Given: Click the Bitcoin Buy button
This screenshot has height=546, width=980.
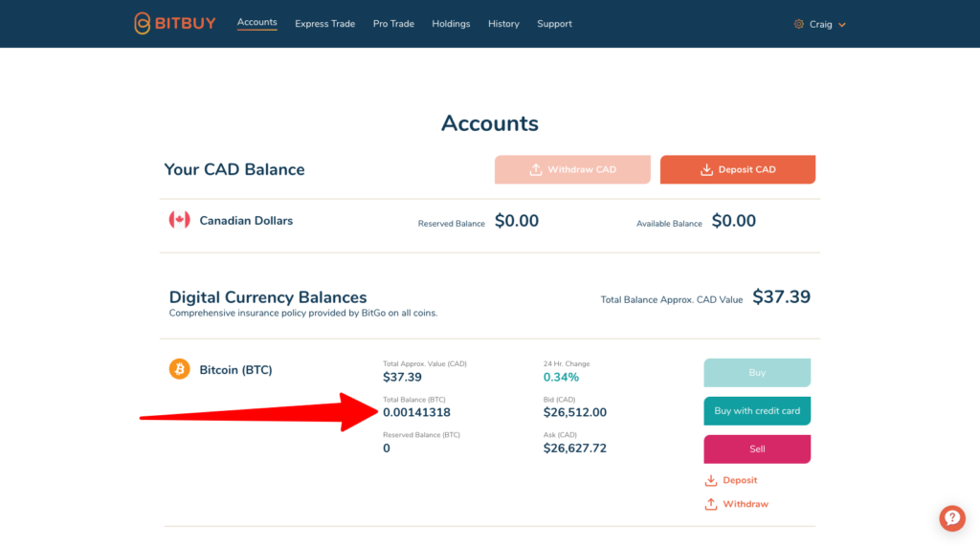Looking at the screenshot, I should click(x=757, y=372).
